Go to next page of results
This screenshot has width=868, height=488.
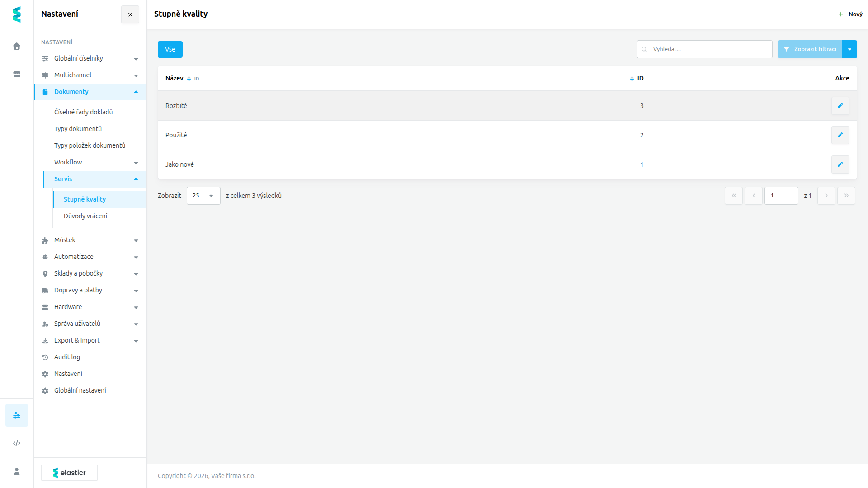point(826,196)
